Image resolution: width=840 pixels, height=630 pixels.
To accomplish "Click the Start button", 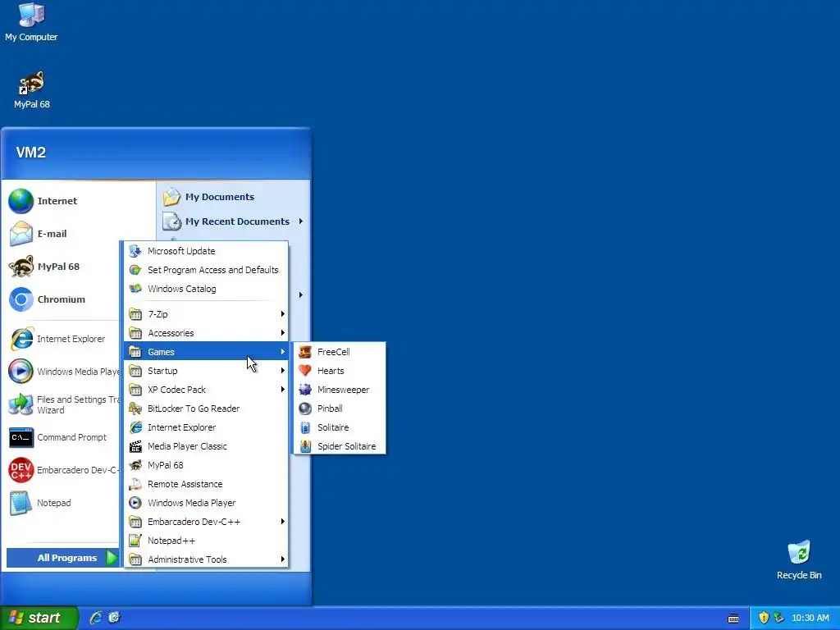I will 39,618.
